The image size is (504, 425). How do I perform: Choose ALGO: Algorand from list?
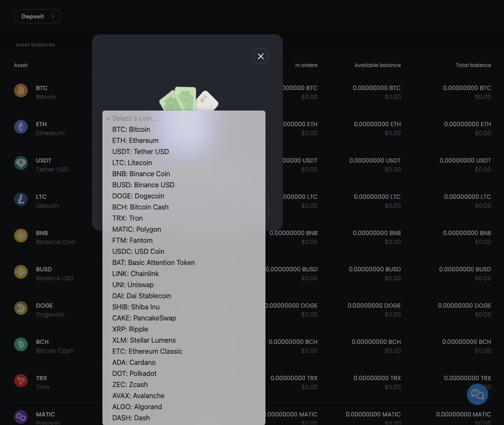click(x=184, y=407)
